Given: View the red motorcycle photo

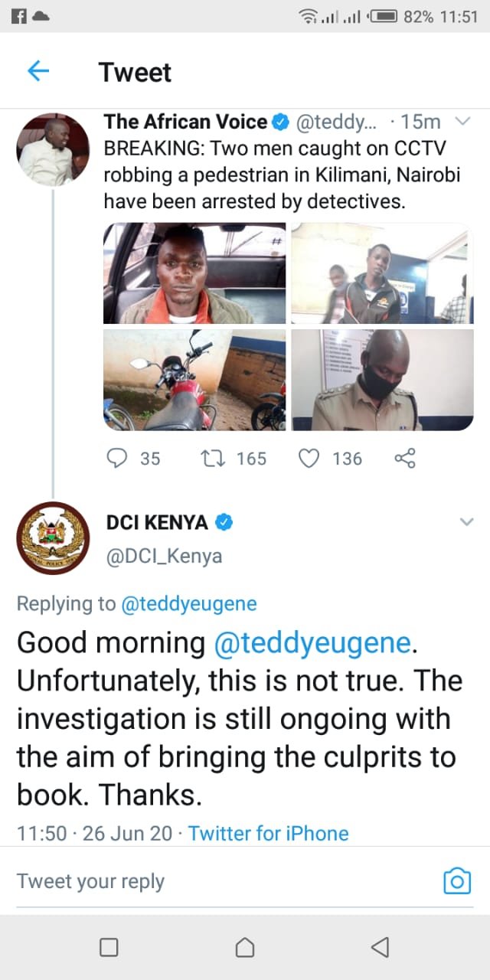Looking at the screenshot, I should 194,380.
